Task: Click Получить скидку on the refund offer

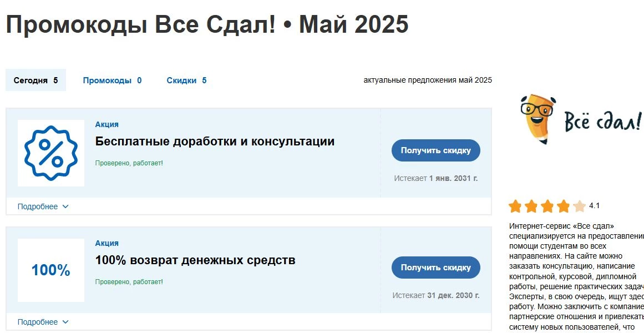Action: tap(435, 267)
